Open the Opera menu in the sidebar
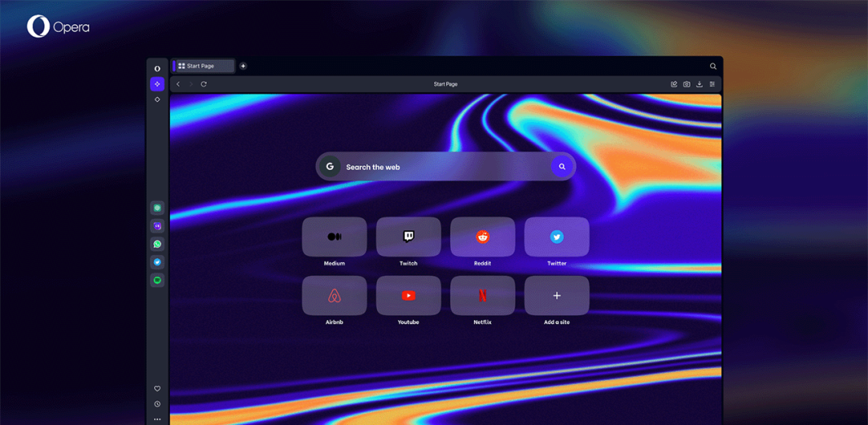Image resolution: width=868 pixels, height=425 pixels. (x=157, y=68)
